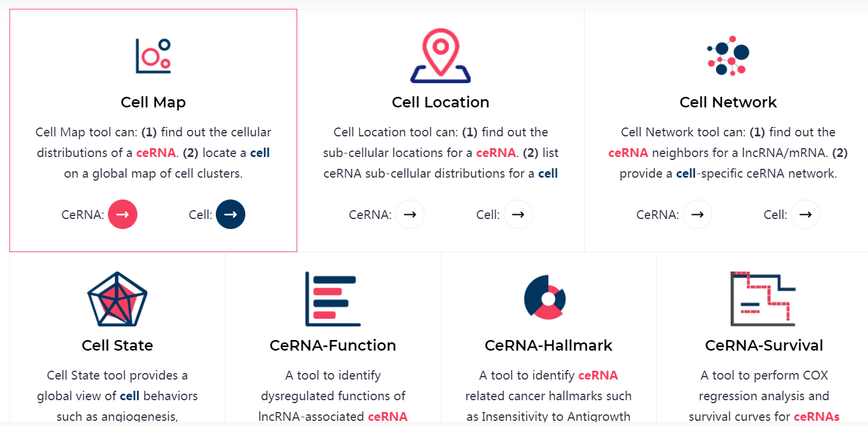Select the Cell Location heading
Screen dimensions: 868x425
point(440,102)
